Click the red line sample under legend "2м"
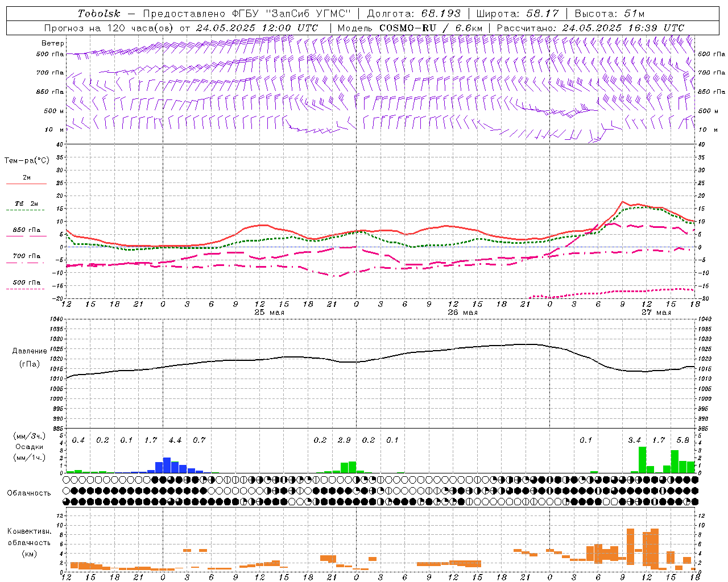 coord(26,184)
